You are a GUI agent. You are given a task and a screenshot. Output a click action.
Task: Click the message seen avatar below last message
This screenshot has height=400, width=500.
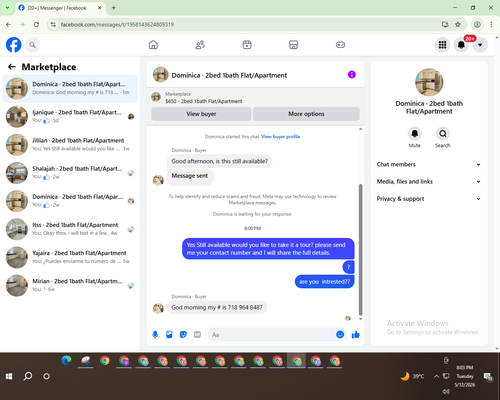(348, 318)
